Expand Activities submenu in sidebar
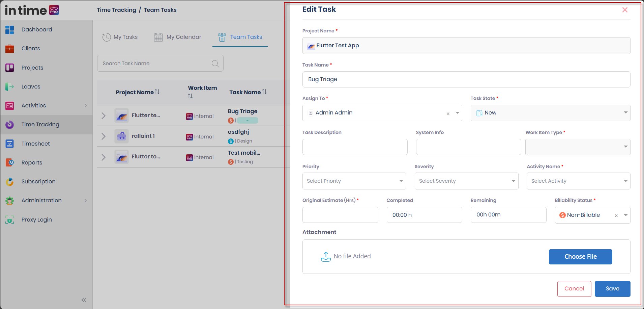Viewport: 644px width, 309px height. coord(86,105)
